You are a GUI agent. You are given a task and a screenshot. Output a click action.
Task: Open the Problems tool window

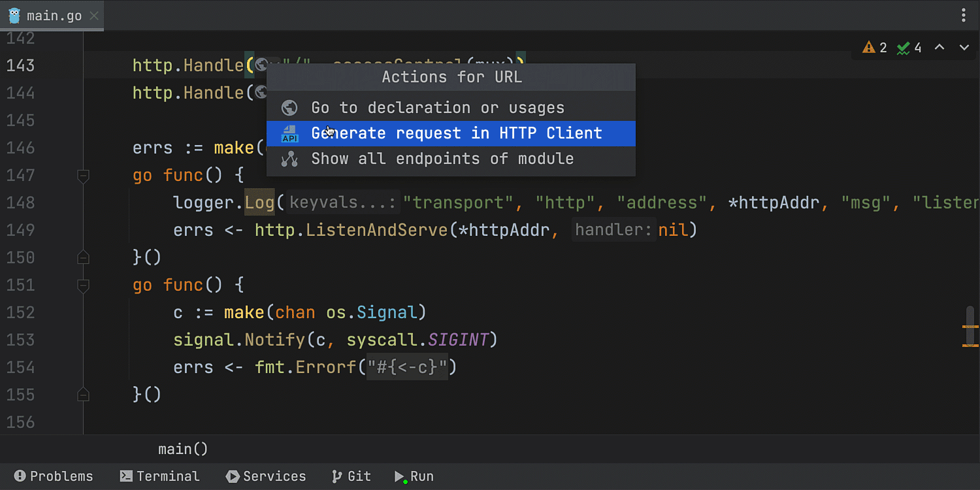[54, 476]
